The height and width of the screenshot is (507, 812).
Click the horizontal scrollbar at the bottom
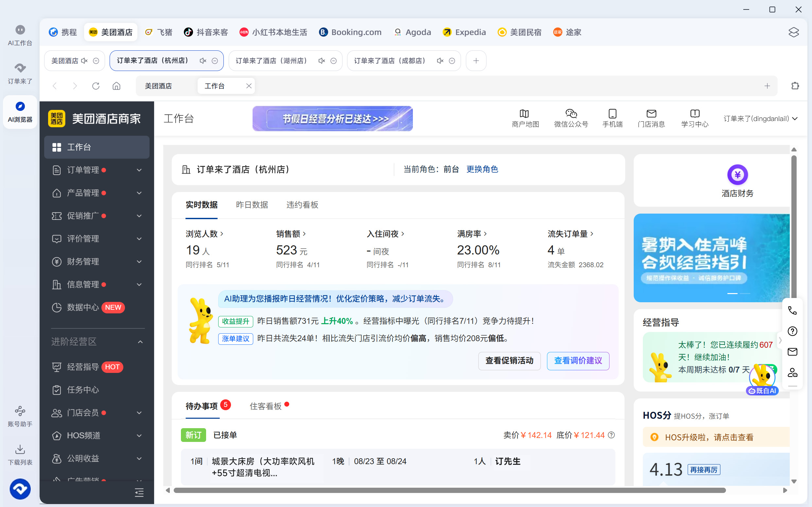pos(450,490)
